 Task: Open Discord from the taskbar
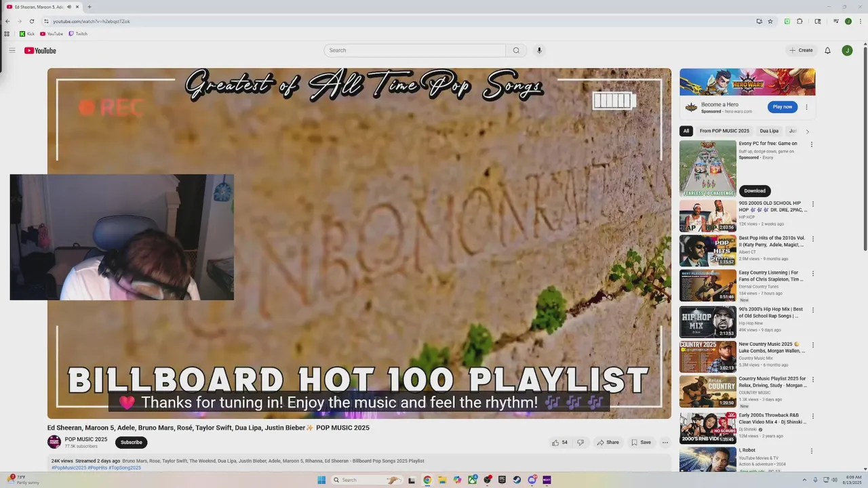(x=532, y=480)
